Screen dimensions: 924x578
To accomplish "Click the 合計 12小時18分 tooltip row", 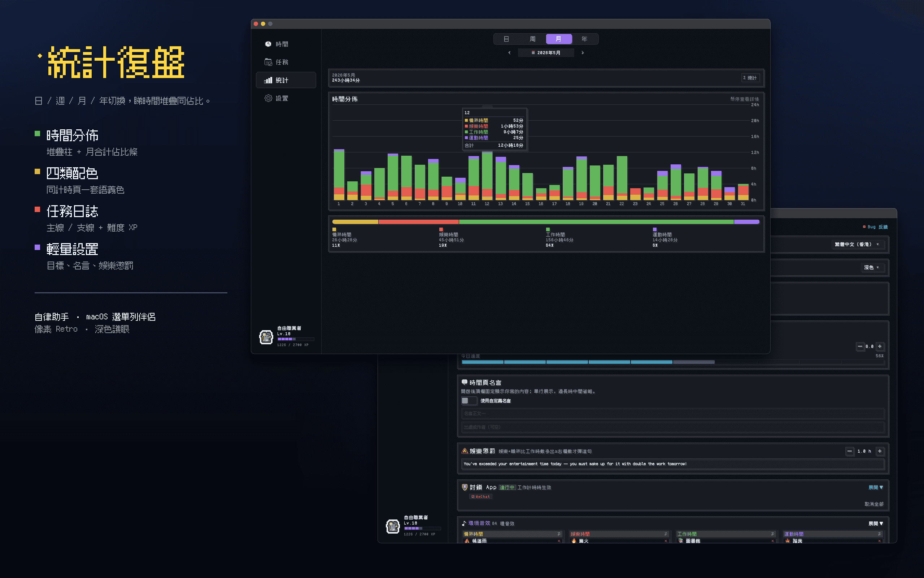I will coord(494,145).
